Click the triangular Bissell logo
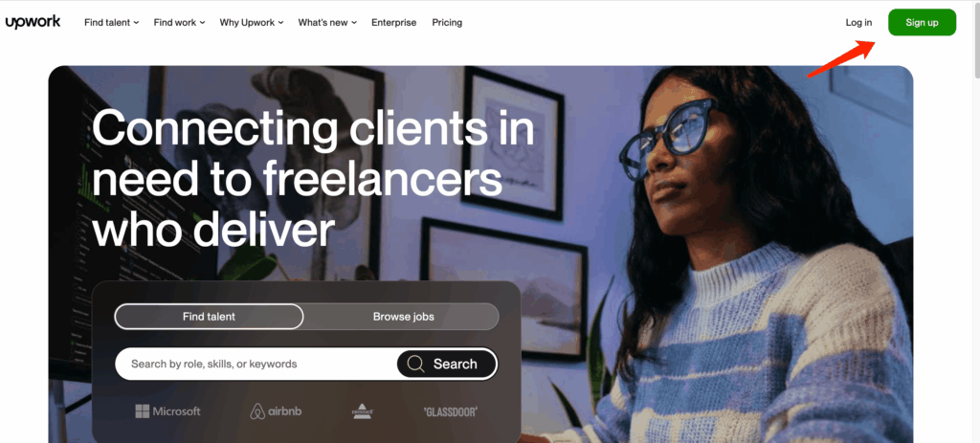This screenshot has height=443, width=980. [x=363, y=411]
